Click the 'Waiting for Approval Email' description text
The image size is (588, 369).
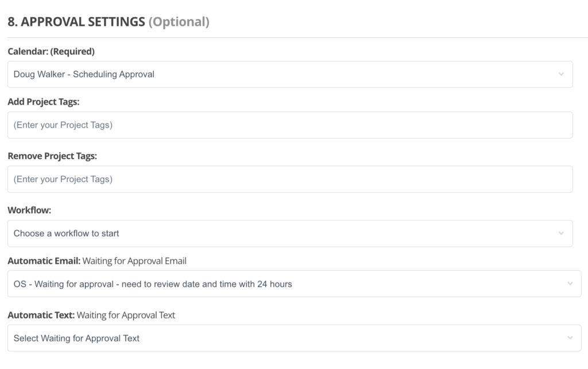tap(134, 261)
